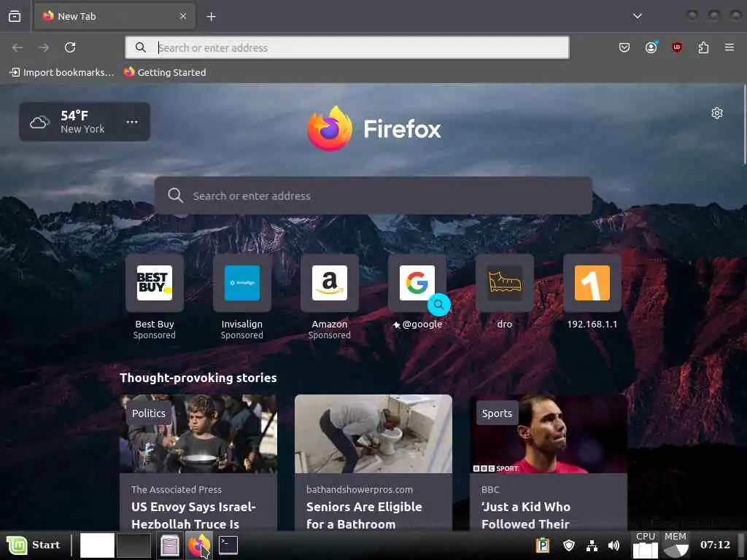The height and width of the screenshot is (560, 747).
Task: Open a new tab with the plus button
Action: pyautogui.click(x=211, y=17)
